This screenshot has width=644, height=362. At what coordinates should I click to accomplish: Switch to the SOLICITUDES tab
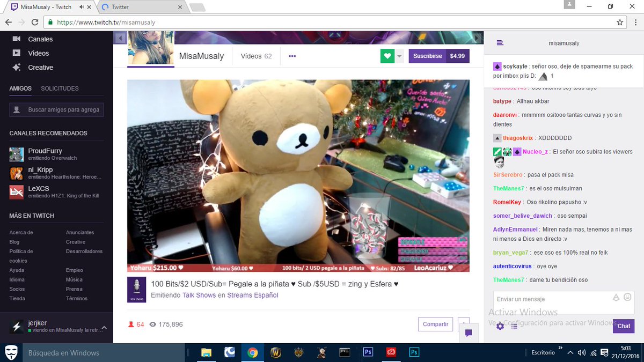(x=60, y=88)
